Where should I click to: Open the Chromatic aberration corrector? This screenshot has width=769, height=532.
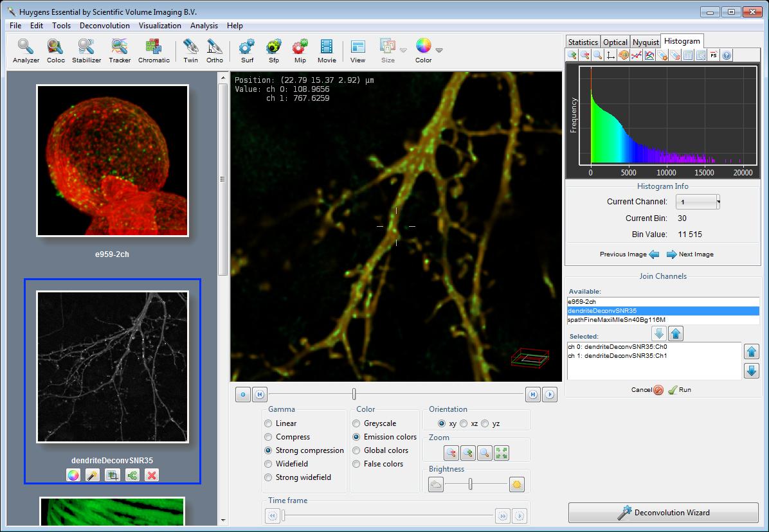click(x=154, y=50)
